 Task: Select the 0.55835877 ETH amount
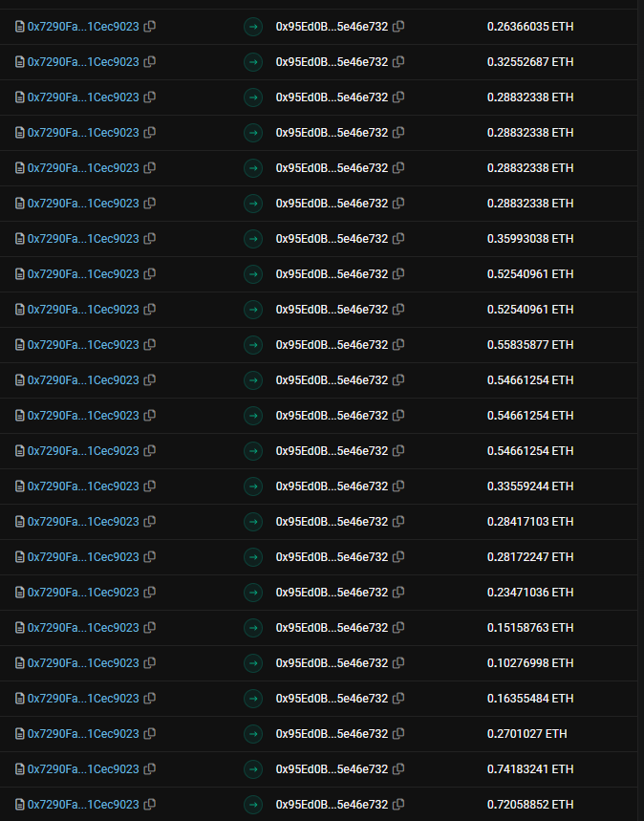click(530, 344)
